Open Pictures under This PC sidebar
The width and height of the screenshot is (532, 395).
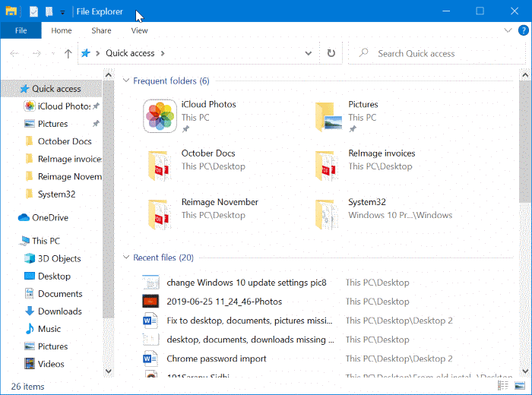(46, 346)
